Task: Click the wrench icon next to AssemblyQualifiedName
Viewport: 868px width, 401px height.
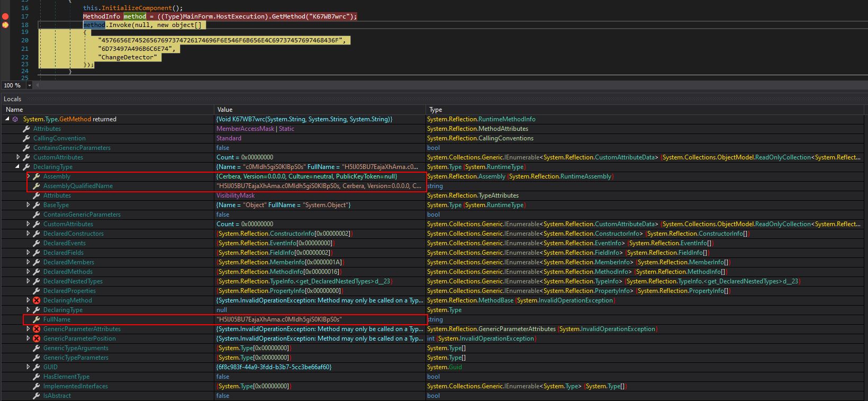Action: point(36,186)
